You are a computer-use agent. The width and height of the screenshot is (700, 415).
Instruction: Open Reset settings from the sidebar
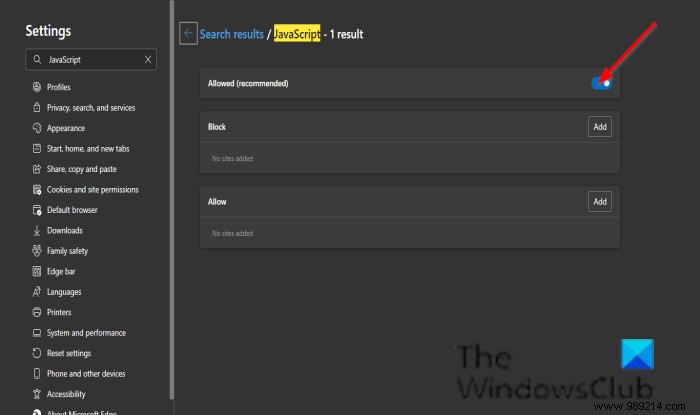pyautogui.click(x=69, y=353)
